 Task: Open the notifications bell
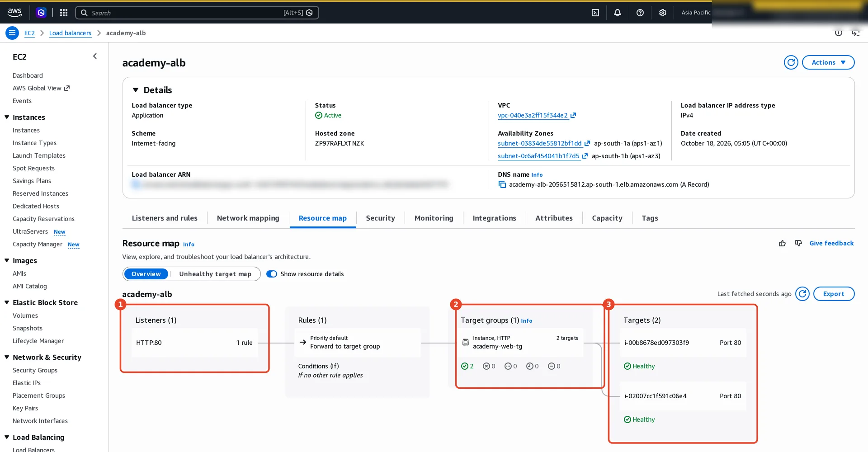pyautogui.click(x=618, y=13)
